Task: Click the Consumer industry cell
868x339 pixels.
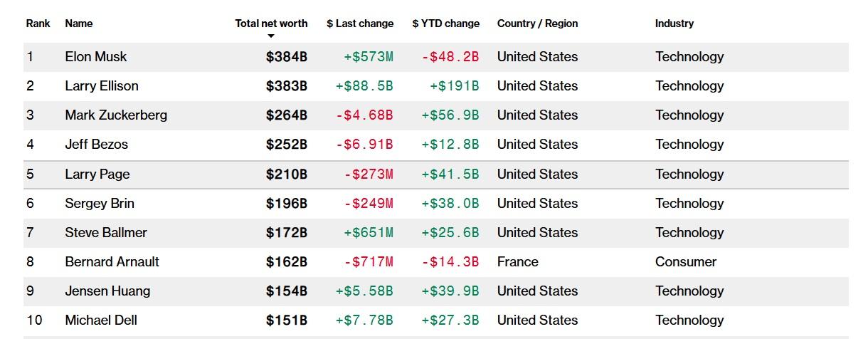Action: click(x=685, y=262)
